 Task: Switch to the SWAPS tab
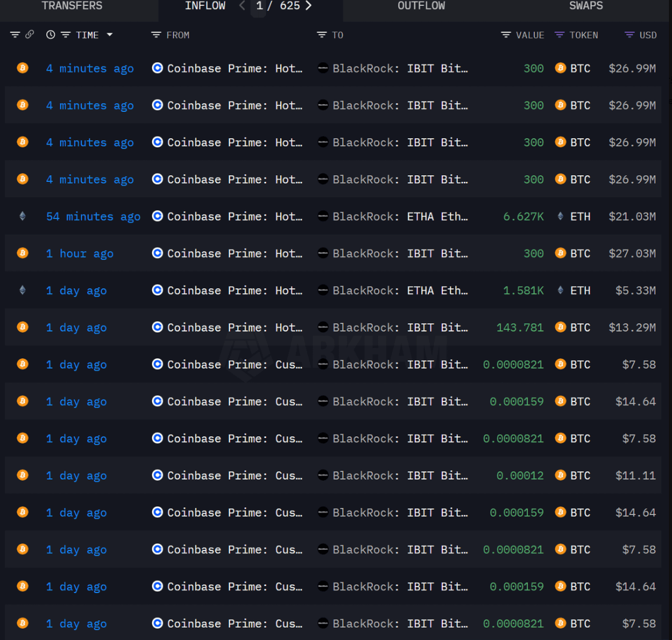click(586, 6)
